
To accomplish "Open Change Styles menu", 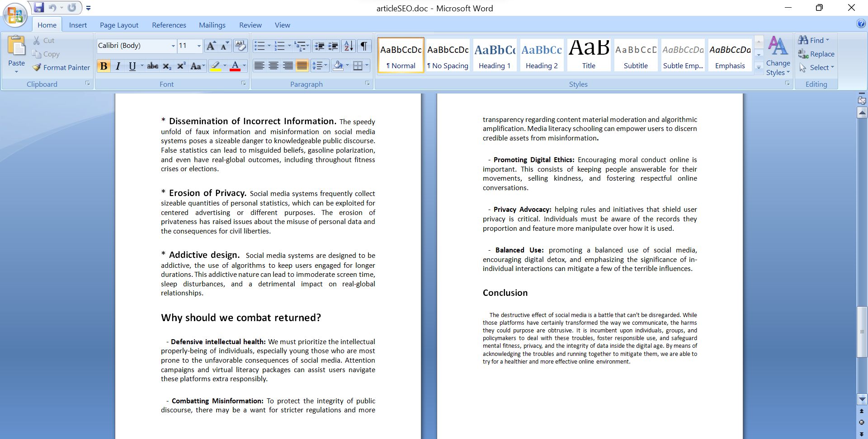I will (778, 56).
